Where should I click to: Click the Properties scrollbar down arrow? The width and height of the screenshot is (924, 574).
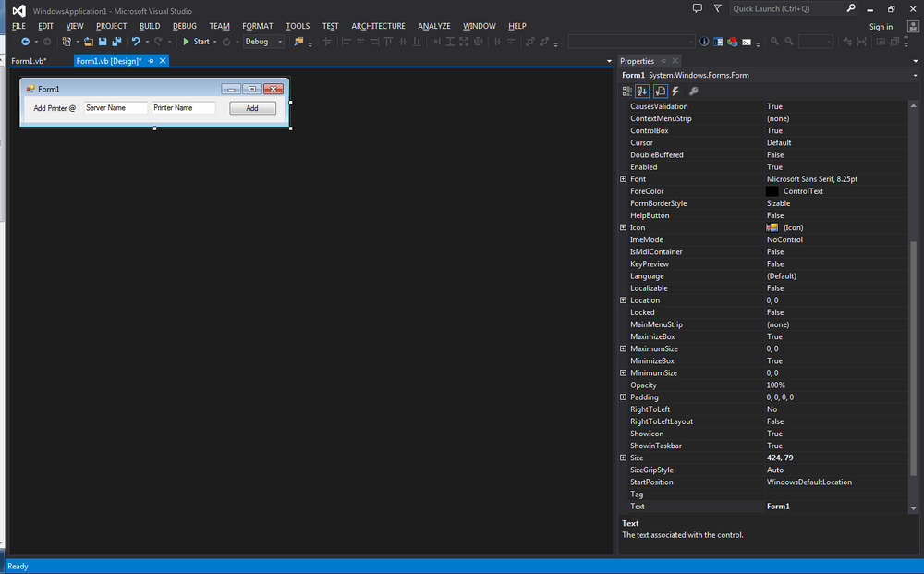coord(914,508)
